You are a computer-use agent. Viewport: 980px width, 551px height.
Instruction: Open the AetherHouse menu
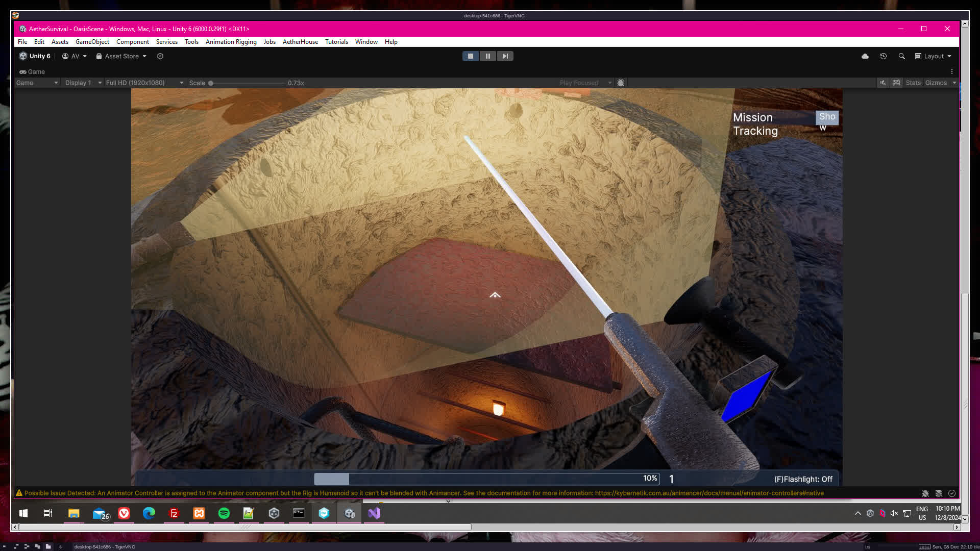point(300,42)
